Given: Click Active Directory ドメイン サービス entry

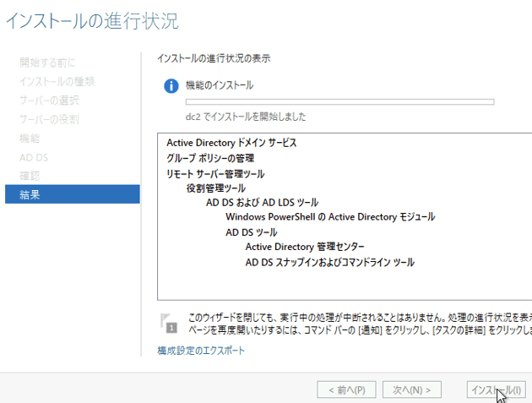Looking at the screenshot, I should coord(231,143).
